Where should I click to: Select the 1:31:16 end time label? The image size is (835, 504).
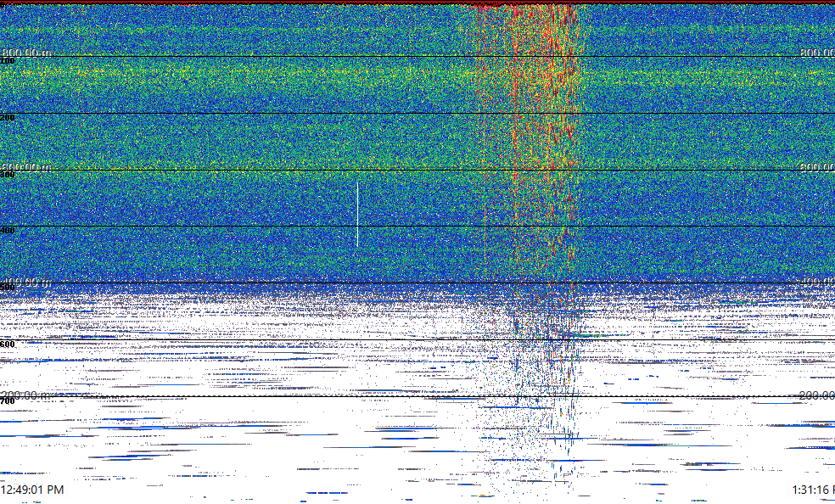(x=813, y=490)
